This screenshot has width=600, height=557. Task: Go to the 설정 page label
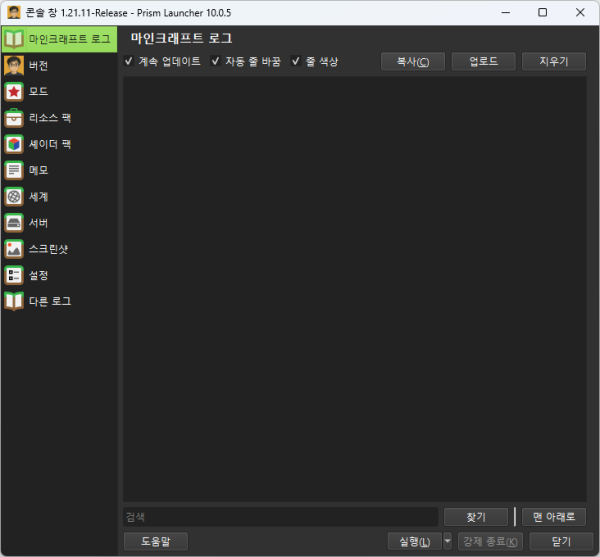click(39, 275)
